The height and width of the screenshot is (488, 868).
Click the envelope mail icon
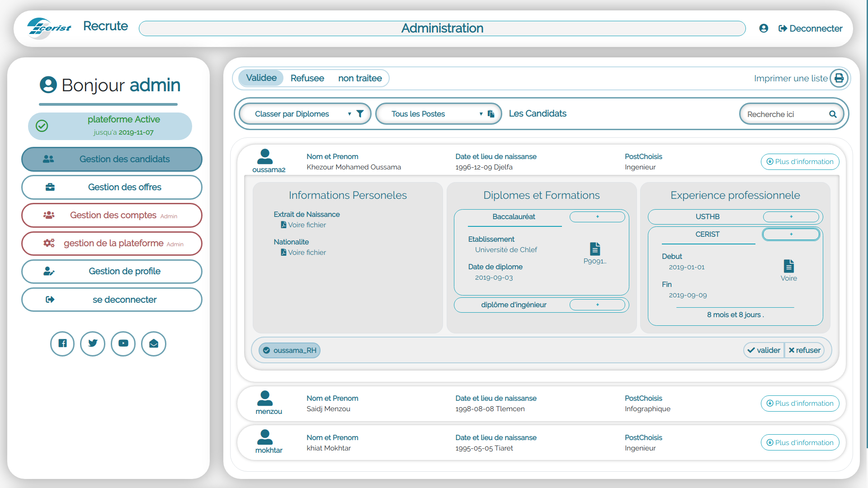tap(154, 343)
